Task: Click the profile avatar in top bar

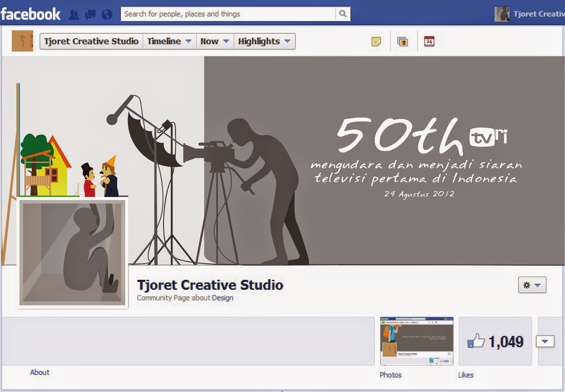Action: click(502, 14)
